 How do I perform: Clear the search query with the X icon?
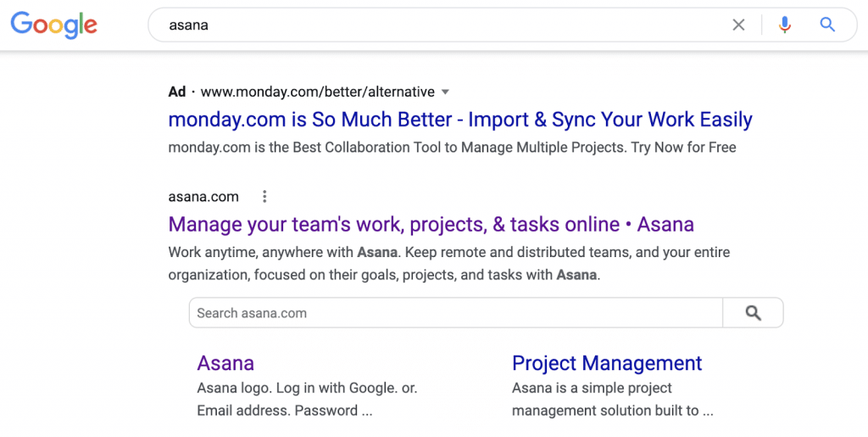[x=738, y=25]
